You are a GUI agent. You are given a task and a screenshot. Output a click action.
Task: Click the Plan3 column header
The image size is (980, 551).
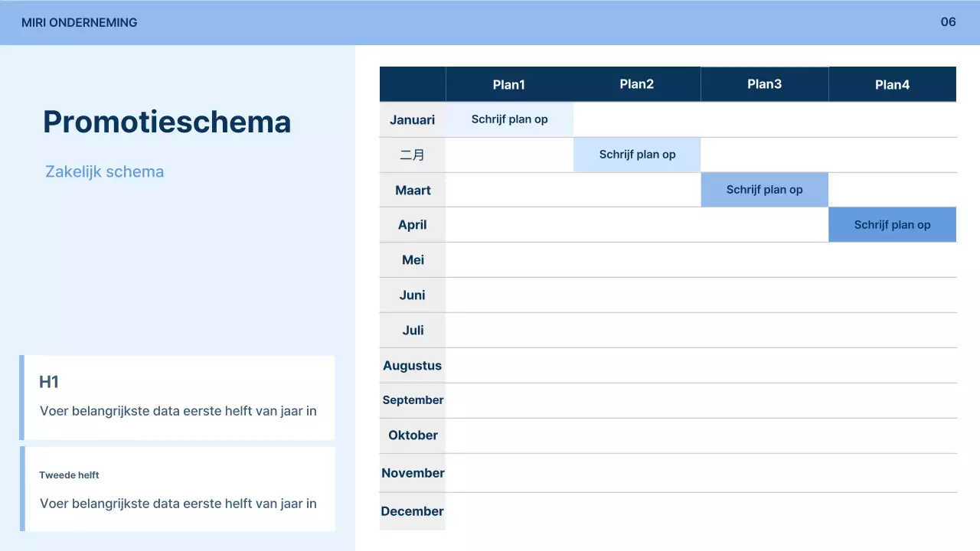point(764,84)
